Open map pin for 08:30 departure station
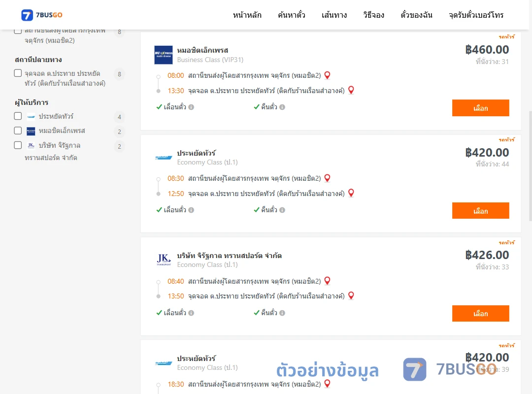 click(x=328, y=178)
